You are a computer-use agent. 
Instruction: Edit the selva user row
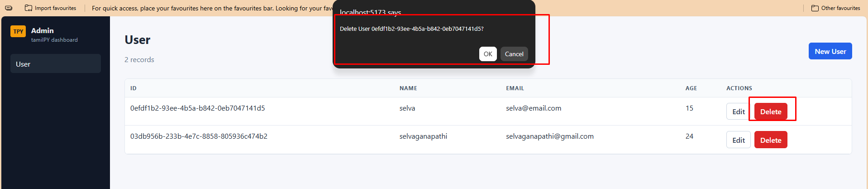(x=739, y=111)
